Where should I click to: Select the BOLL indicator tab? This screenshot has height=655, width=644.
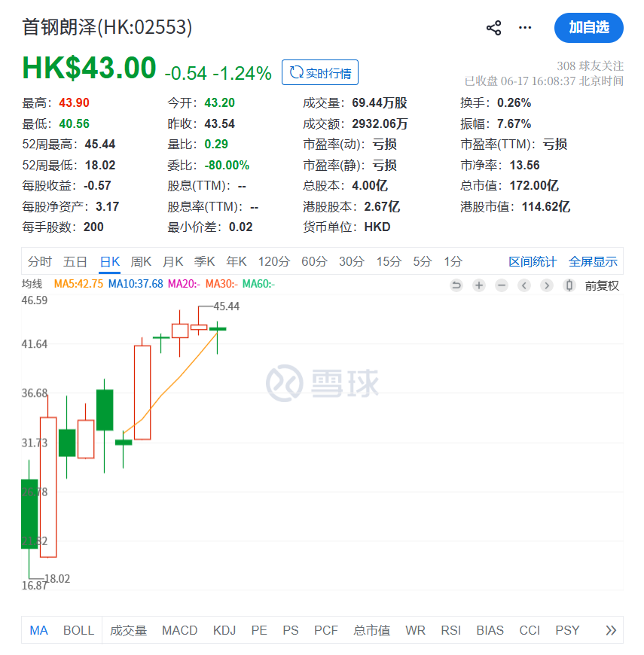tap(78, 630)
